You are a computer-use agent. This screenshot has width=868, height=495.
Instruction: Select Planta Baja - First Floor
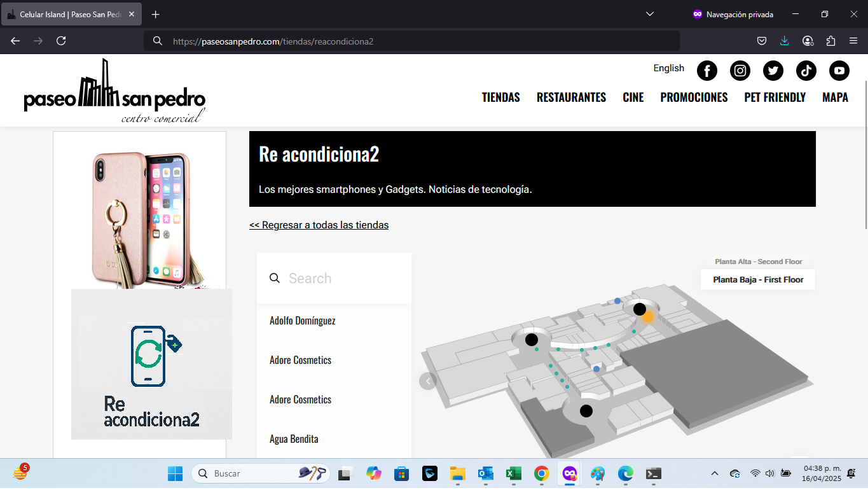758,279
